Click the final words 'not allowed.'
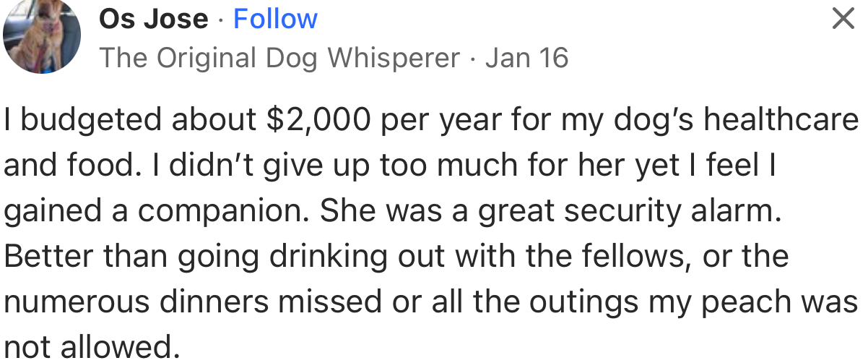Viewport: 868px width, 363px height. 91,348
